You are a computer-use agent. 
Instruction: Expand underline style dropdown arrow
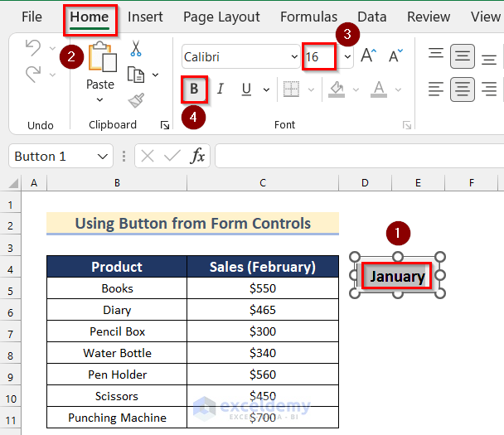266,89
